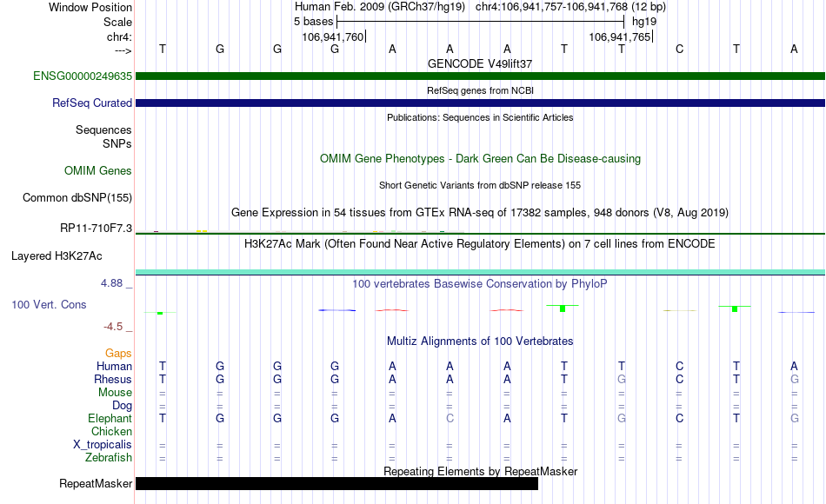
Task: Click the Chicken species row label
Action: coord(111,431)
